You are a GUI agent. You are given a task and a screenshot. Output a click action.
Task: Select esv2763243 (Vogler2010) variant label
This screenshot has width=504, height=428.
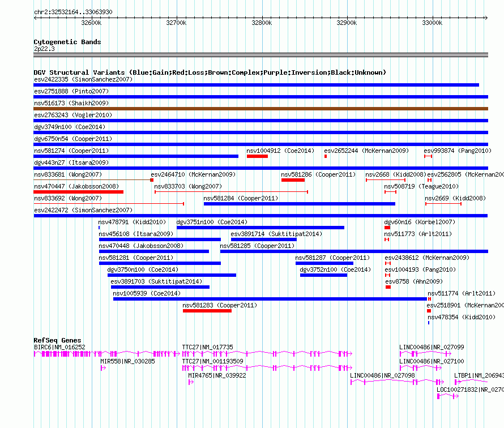click(73, 115)
